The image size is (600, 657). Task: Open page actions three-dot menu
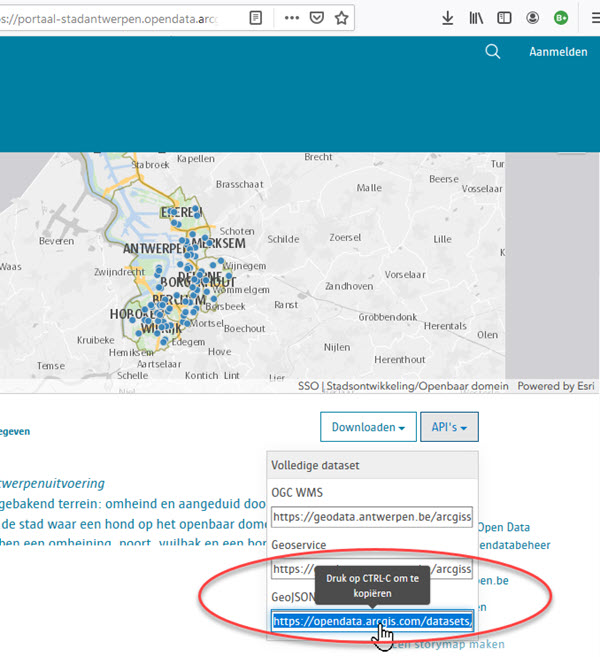(292, 18)
